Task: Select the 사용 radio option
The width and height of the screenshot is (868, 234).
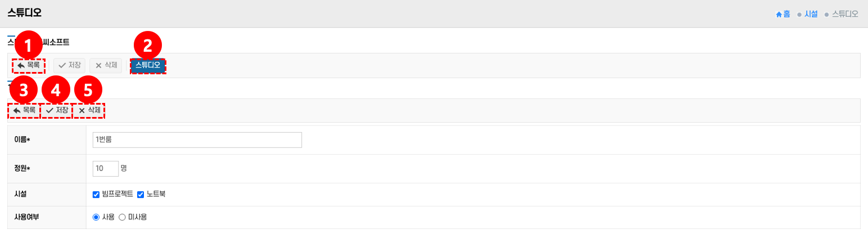Action: point(96,217)
